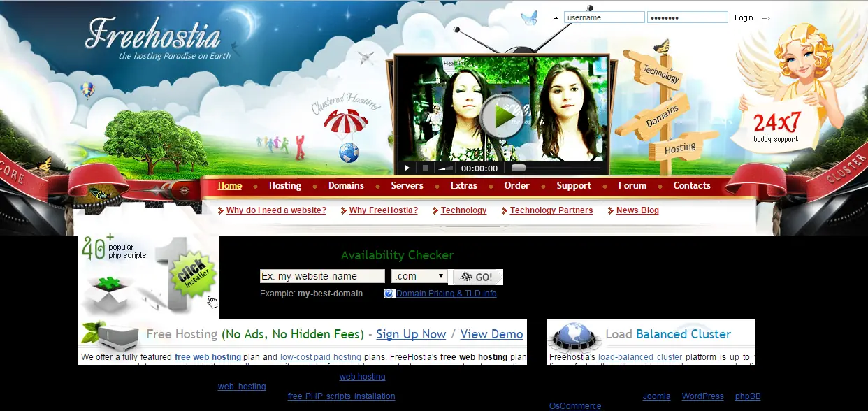Click the arrow icon after Login
This screenshot has width=868, height=411.
pyautogui.click(x=765, y=18)
